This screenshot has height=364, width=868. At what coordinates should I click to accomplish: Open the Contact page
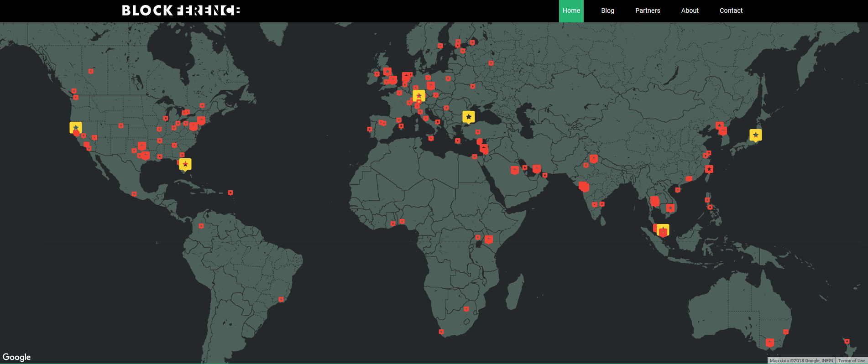click(x=731, y=11)
